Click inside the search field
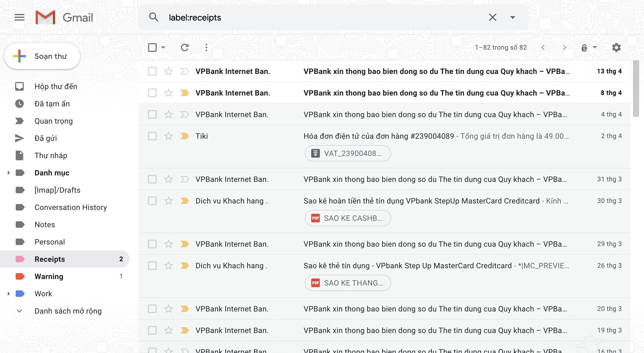This screenshot has width=644, height=353. (x=297, y=17)
